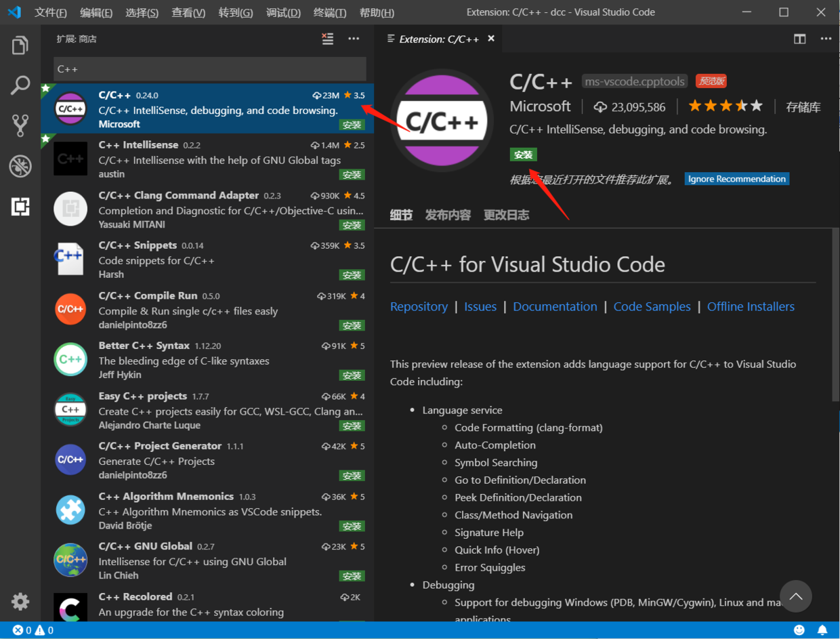The width and height of the screenshot is (840, 639).
Task: Open the Issues link
Action: [x=480, y=306]
